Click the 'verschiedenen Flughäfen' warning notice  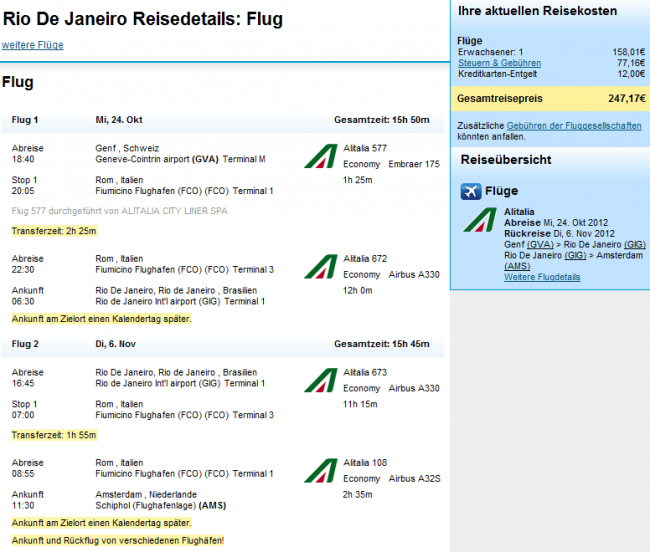tap(117, 541)
